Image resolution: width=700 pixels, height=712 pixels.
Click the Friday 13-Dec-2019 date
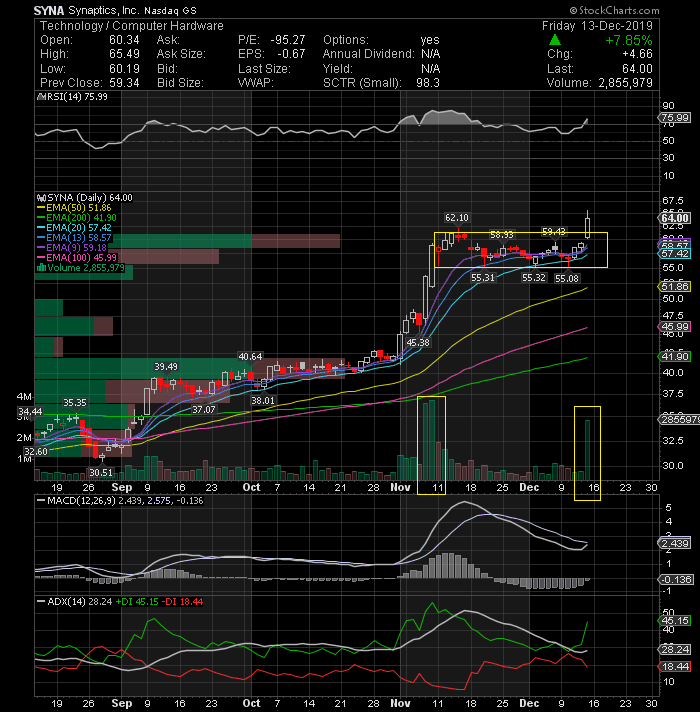597,26
